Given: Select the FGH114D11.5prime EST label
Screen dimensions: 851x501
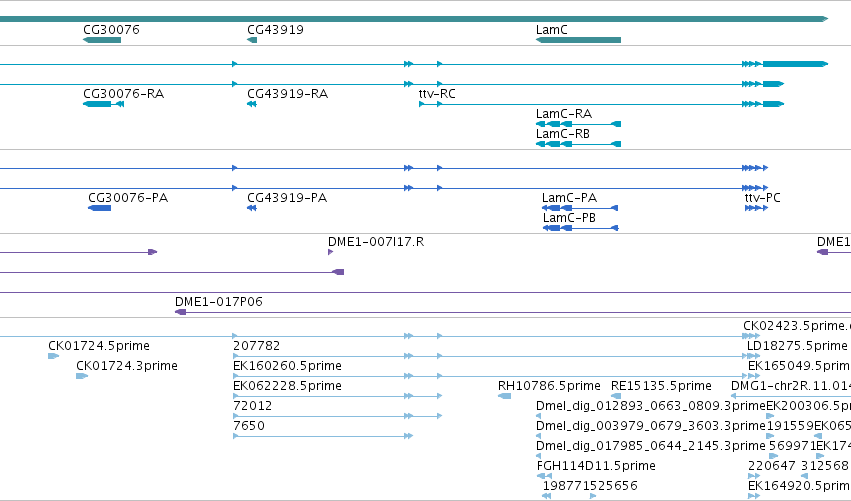Looking at the screenshot, I should (596, 466).
